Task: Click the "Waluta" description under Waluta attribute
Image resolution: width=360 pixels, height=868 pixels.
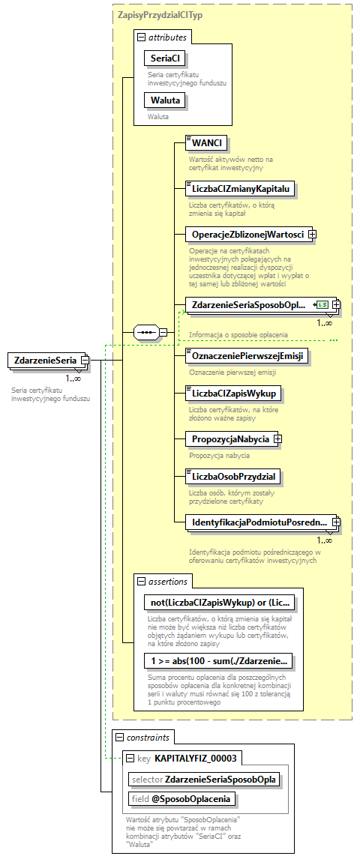Action: pyautogui.click(x=157, y=117)
